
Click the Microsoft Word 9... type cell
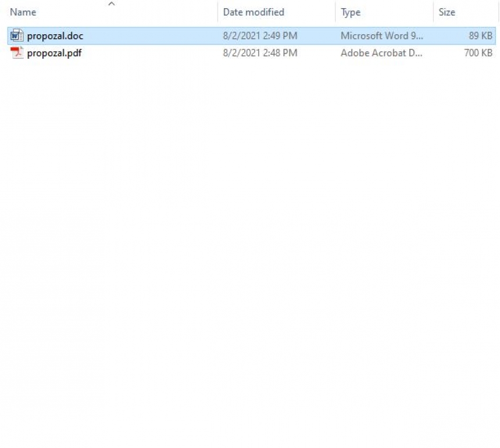point(382,35)
